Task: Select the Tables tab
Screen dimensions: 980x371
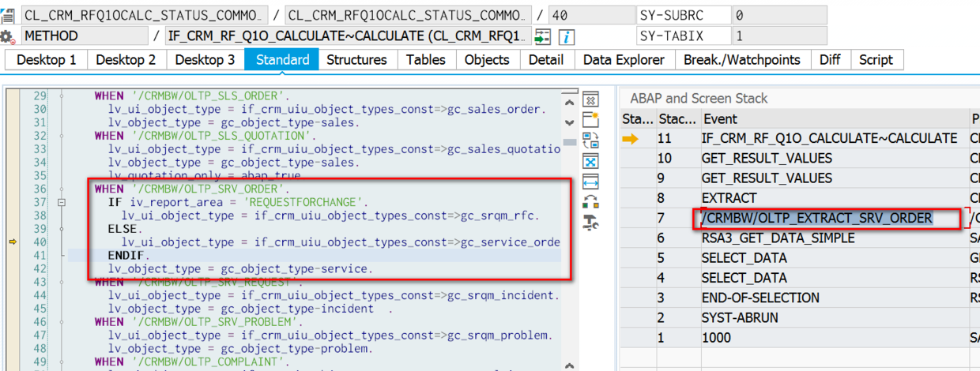Action: (x=425, y=60)
